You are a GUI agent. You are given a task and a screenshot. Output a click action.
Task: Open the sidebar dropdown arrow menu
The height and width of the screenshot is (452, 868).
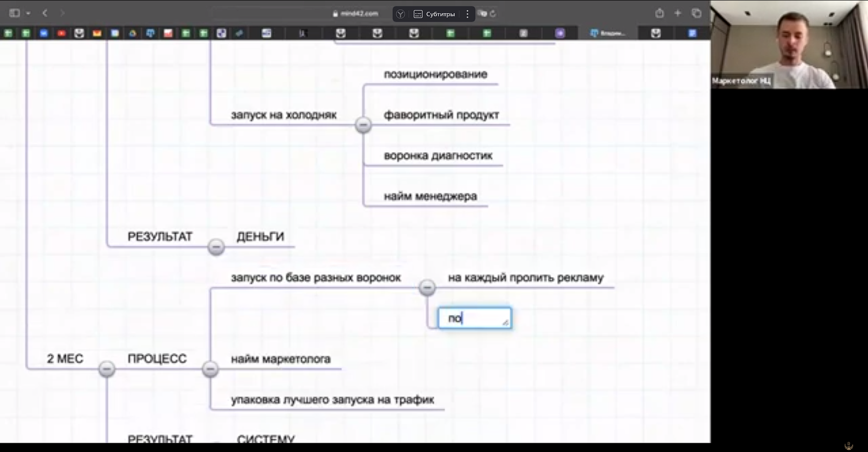(28, 13)
